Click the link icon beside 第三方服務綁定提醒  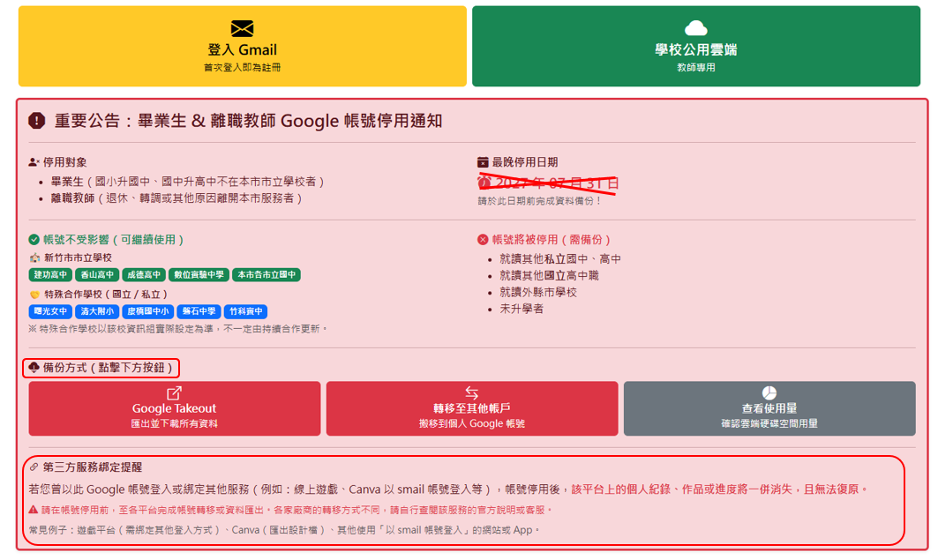coord(34,467)
